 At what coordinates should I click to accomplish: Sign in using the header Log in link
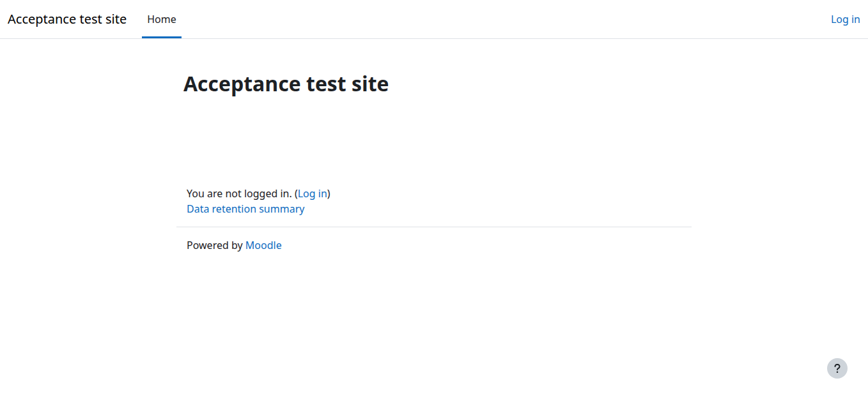pyautogui.click(x=845, y=19)
